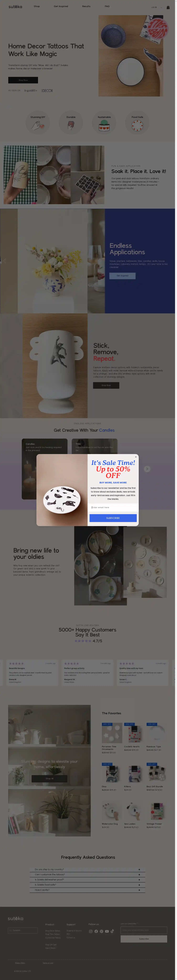Expand the 'How it works?' FAQ item
Screen dimensions: 177x980
(x=88, y=890)
